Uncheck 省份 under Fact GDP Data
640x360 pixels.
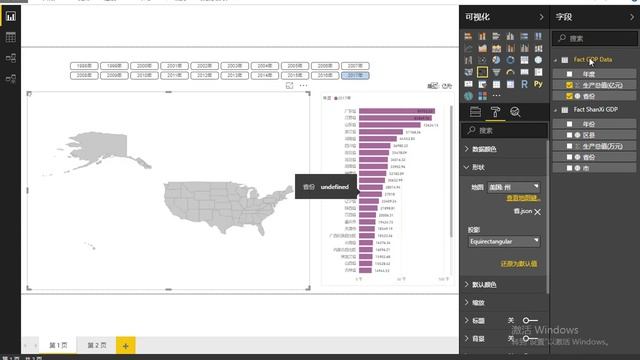coord(569,96)
